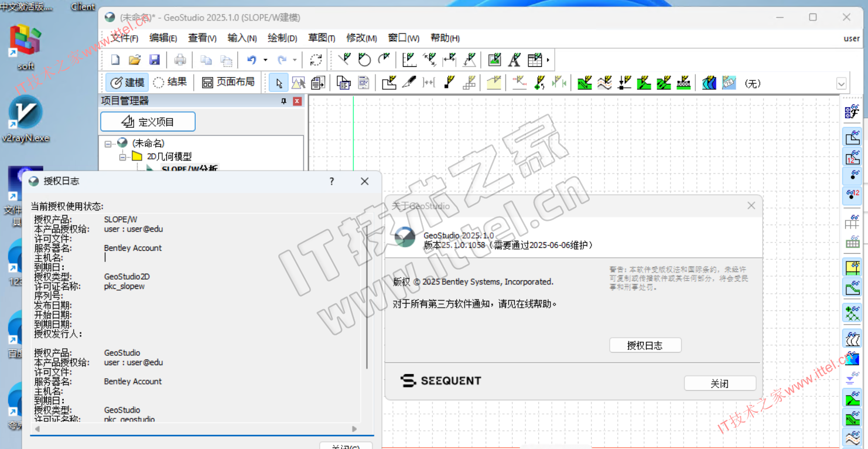This screenshot has height=449, width=868.
Task: Collapse the 2D几何模型 tree node
Action: (x=123, y=157)
